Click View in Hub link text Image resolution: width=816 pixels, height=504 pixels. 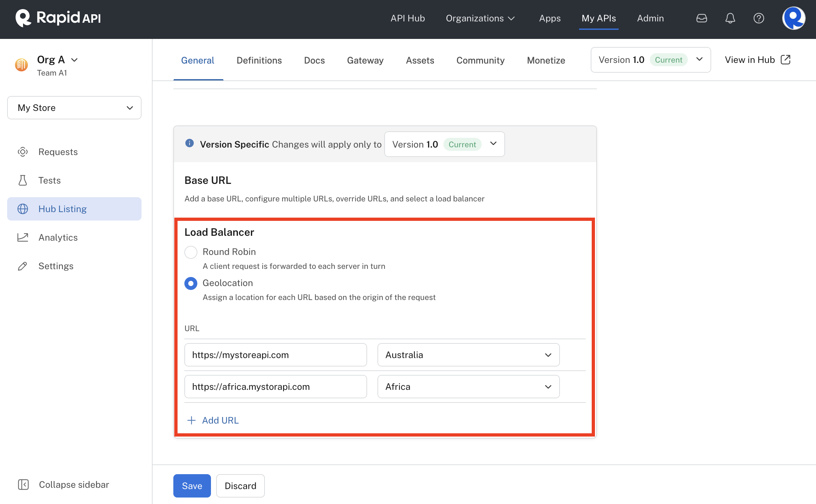point(749,60)
